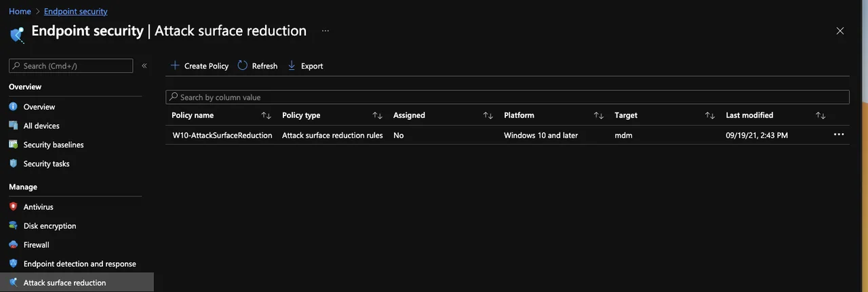Click the Endpoint detection and response icon
The height and width of the screenshot is (292, 868).
13,263
